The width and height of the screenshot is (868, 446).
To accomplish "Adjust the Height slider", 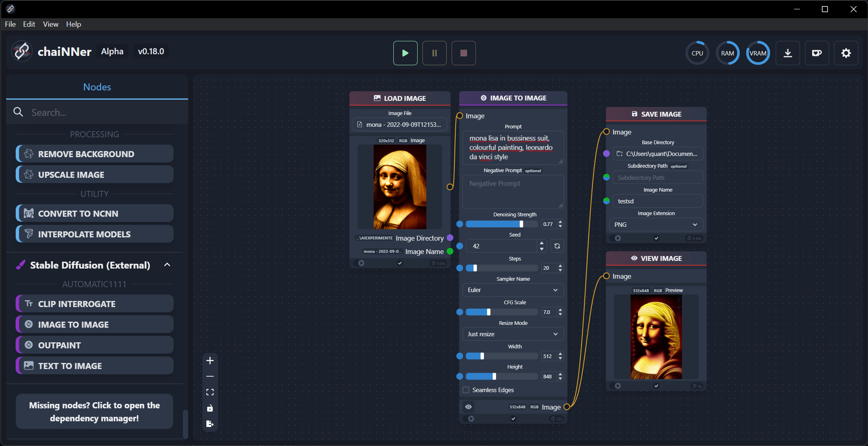I will point(502,376).
